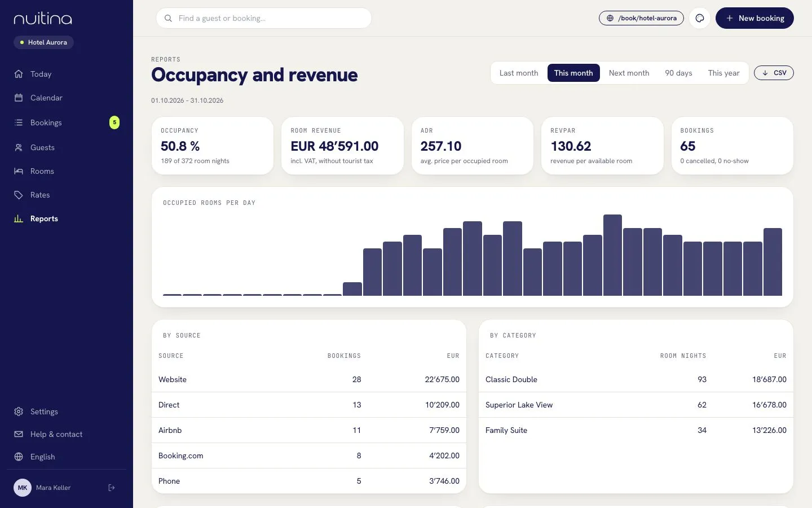
Task: Switch to the Next month range
Action: pyautogui.click(x=629, y=73)
